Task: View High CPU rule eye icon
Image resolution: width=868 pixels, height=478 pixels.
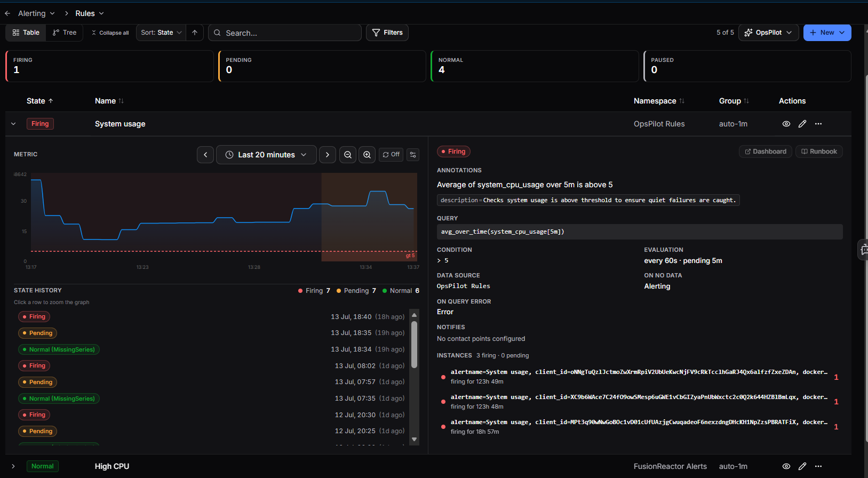Action: 786,466
